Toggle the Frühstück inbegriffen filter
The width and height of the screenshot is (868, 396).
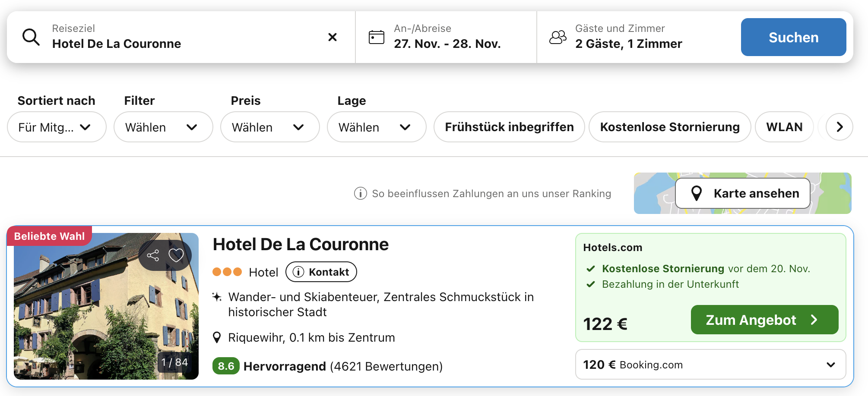click(x=509, y=127)
